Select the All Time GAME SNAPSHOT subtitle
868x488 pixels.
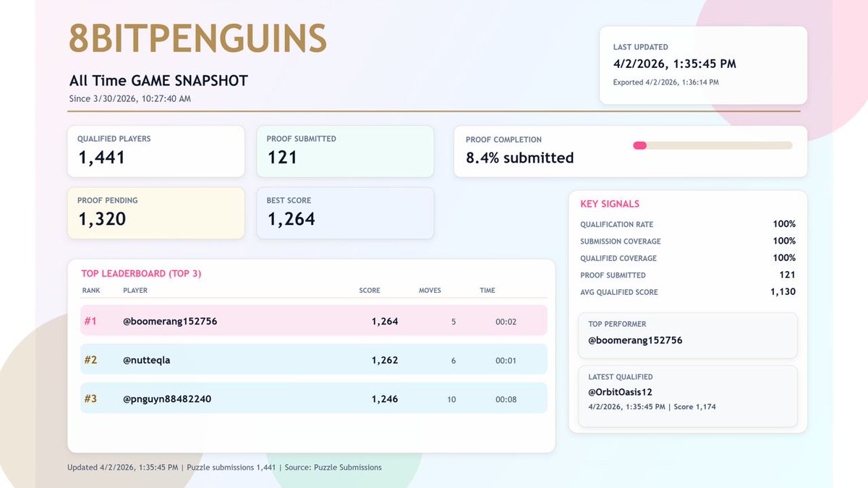tap(158, 80)
